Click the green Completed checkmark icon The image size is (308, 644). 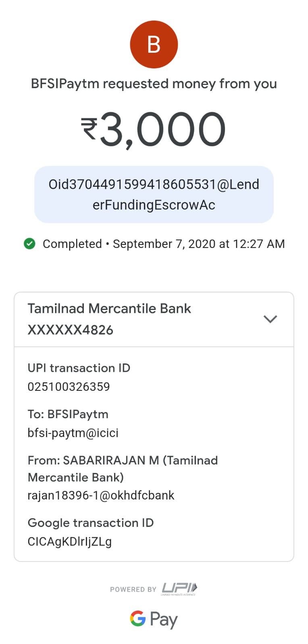click(29, 244)
